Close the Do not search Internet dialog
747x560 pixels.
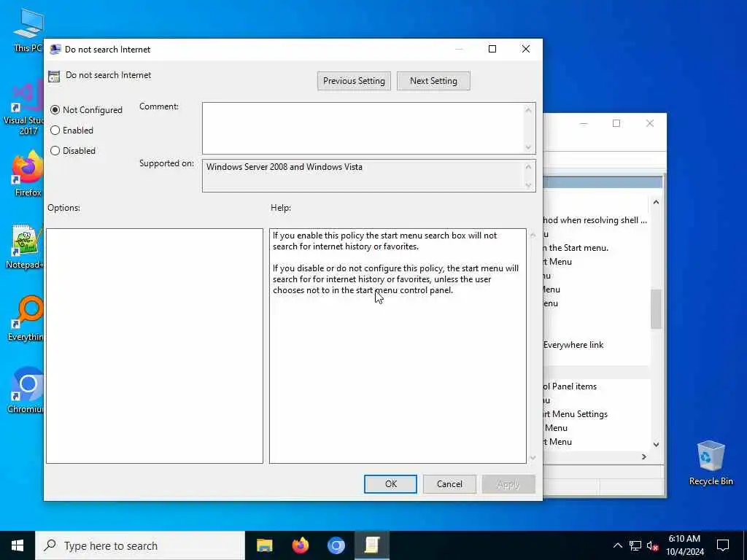click(x=526, y=49)
